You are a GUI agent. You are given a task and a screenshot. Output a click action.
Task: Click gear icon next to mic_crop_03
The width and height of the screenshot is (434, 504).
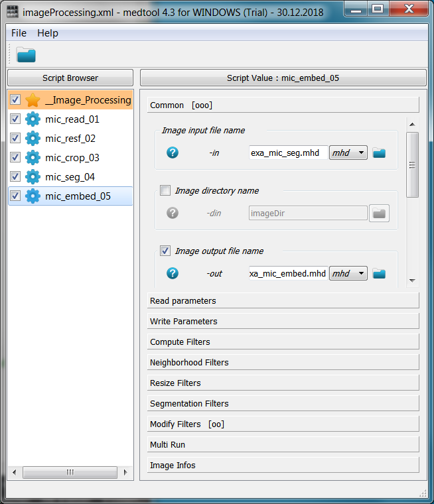(33, 158)
